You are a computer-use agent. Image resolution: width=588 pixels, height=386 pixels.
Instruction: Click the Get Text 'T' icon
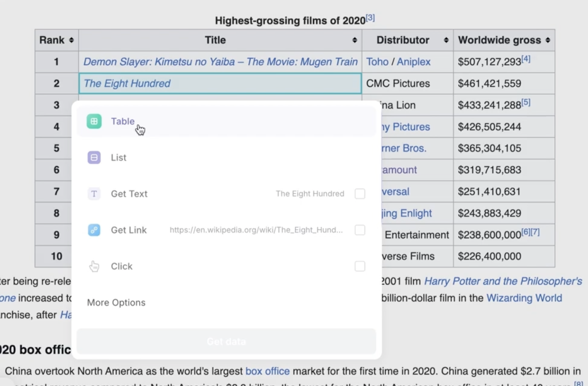click(94, 194)
